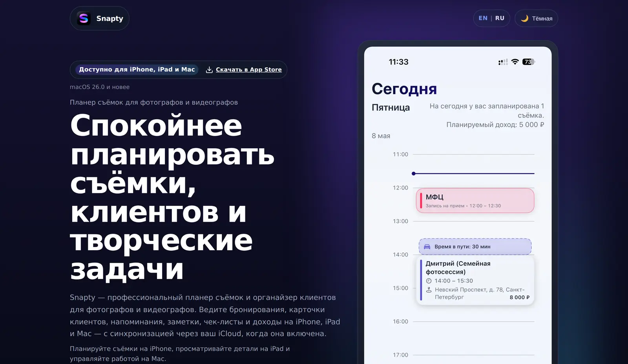Open the Скачать в App Store link
The image size is (628, 364).
click(x=248, y=69)
